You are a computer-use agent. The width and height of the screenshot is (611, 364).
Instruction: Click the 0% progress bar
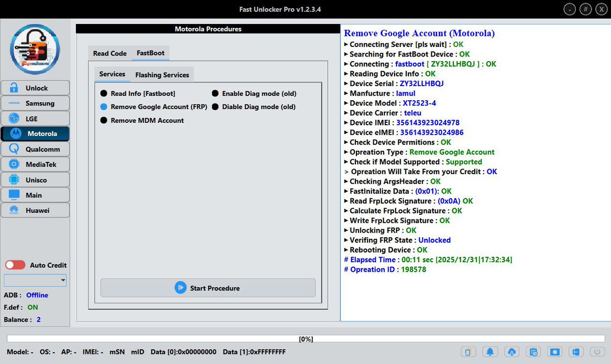[x=305, y=339]
